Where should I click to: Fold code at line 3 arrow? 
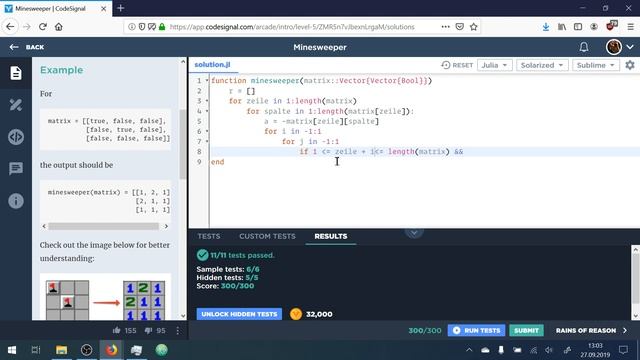(x=207, y=101)
